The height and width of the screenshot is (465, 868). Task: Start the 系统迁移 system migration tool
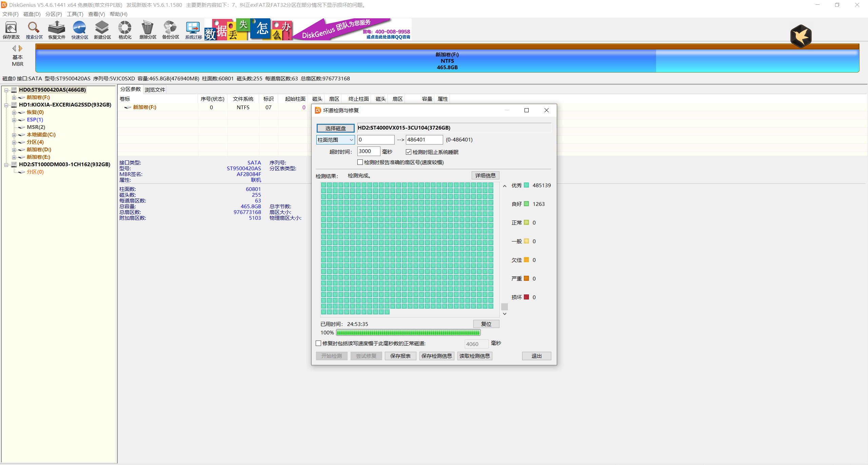193,30
